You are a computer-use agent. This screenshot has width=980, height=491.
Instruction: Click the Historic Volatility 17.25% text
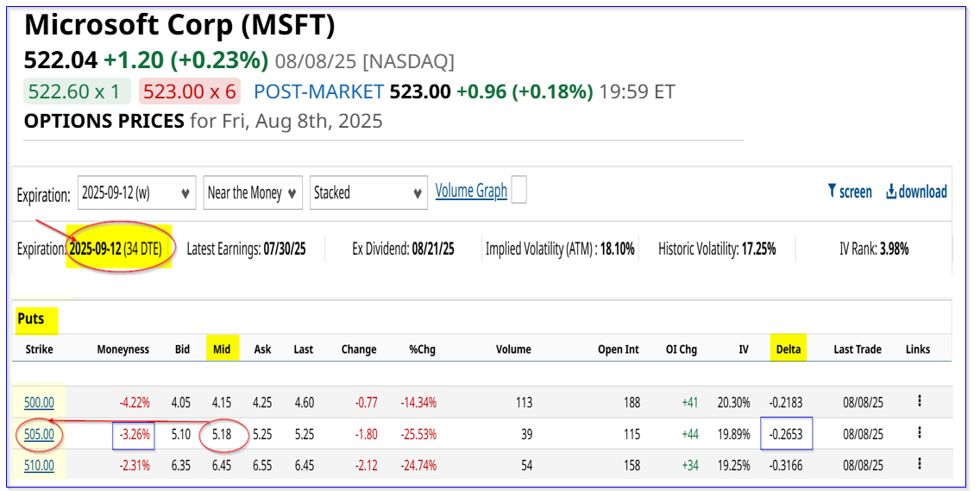(x=717, y=249)
